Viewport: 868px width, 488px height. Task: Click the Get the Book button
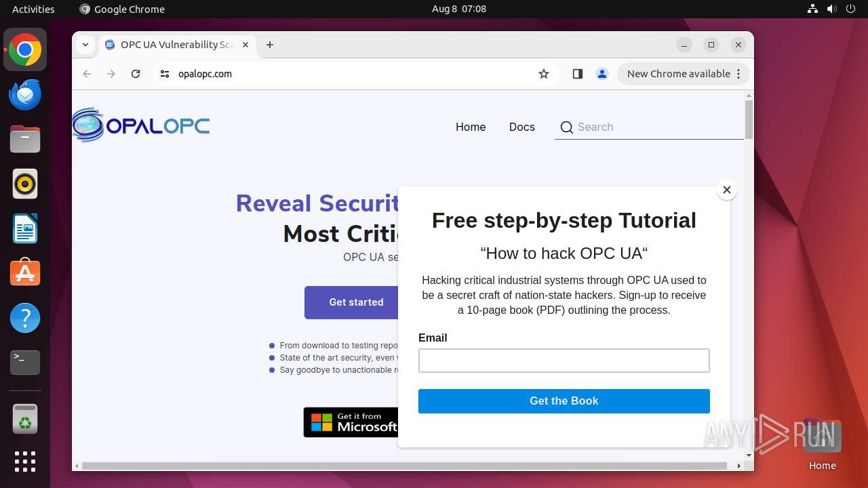[x=564, y=401]
